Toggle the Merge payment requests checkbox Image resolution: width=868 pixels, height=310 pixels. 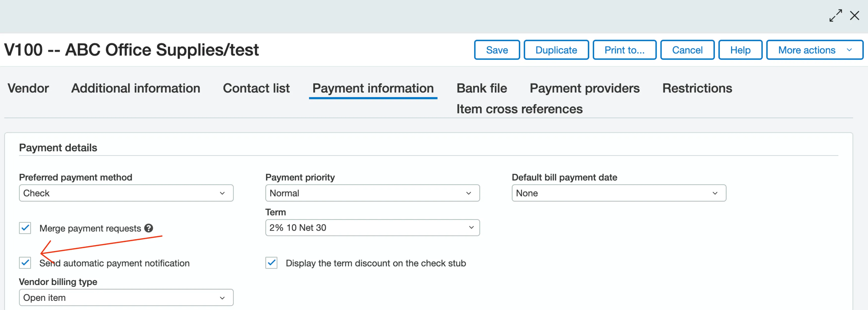[x=25, y=228]
